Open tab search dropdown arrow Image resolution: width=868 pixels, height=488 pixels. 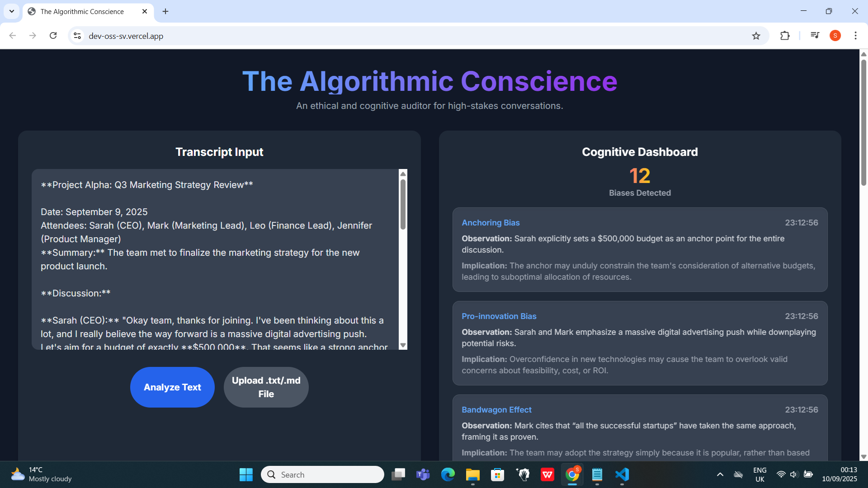click(12, 11)
